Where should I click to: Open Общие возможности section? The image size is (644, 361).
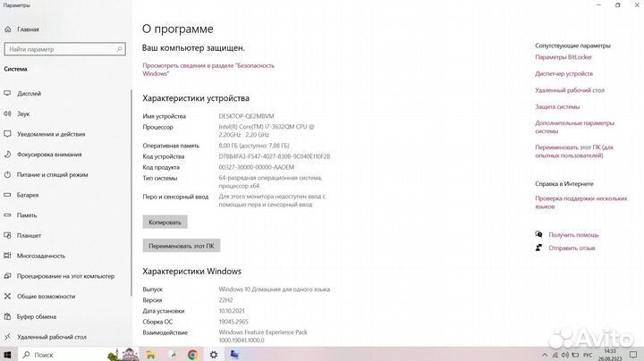click(46, 297)
